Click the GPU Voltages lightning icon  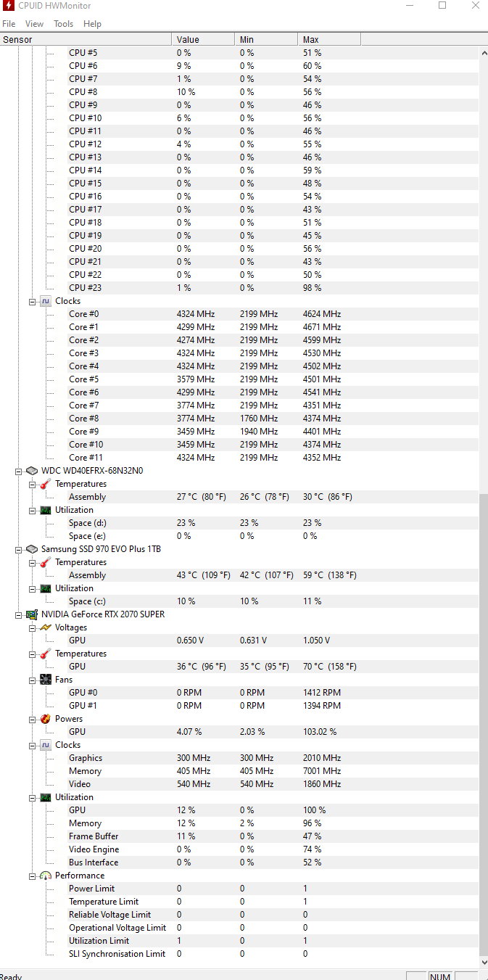tap(46, 627)
